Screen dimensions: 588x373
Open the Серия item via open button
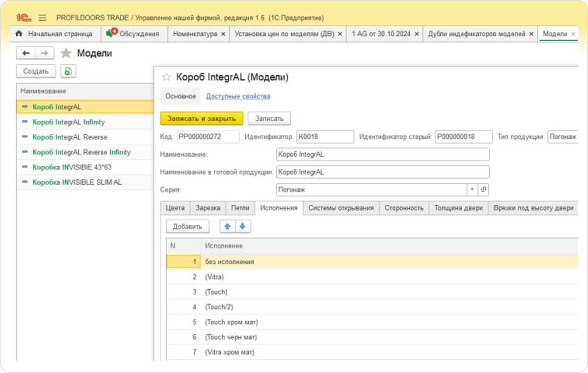483,189
